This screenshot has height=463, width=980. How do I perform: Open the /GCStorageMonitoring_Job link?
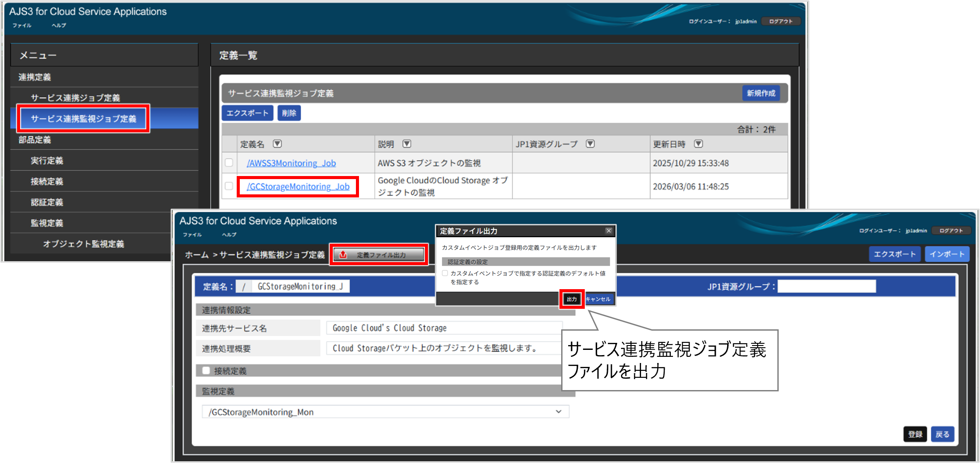(298, 187)
